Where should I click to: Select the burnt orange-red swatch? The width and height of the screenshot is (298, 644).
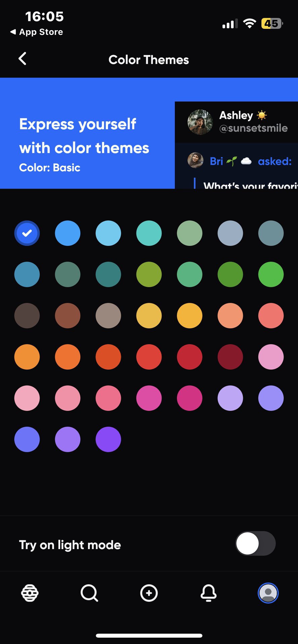pos(108,357)
